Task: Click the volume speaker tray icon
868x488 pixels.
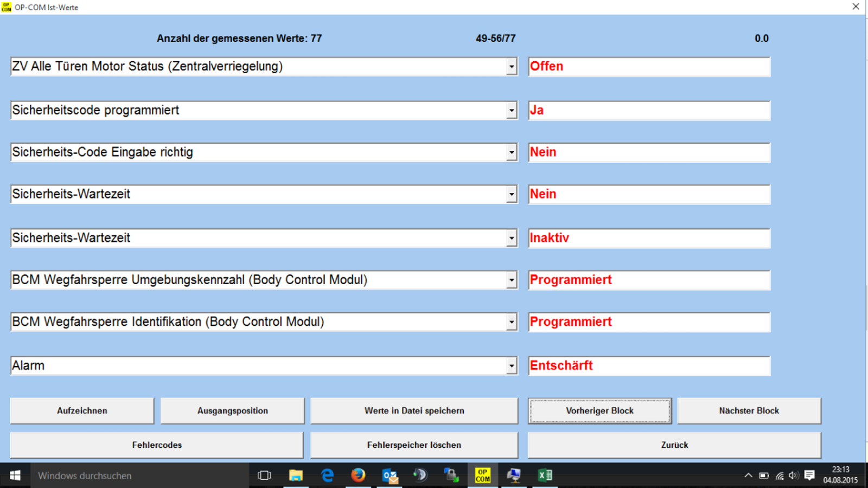Action: click(794, 476)
